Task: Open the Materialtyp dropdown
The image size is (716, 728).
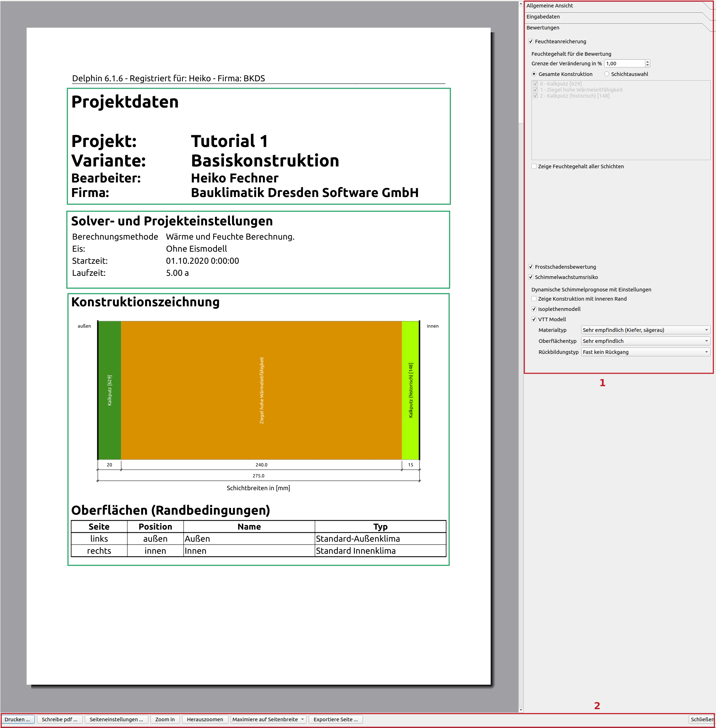Action: pyautogui.click(x=645, y=330)
